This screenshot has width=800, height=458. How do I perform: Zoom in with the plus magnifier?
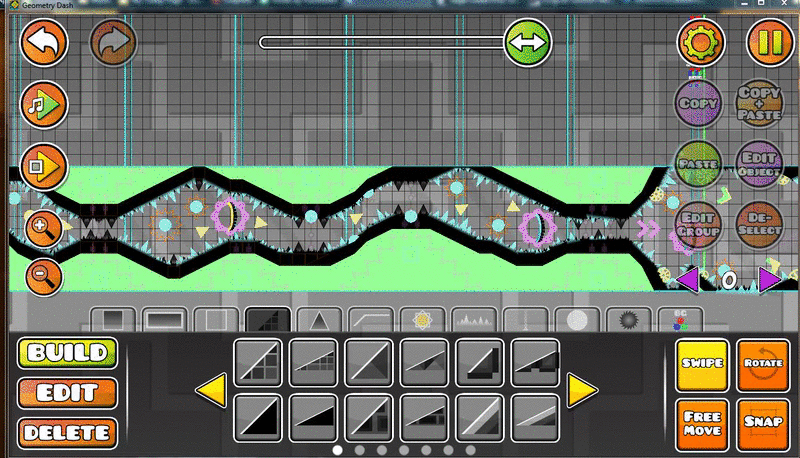point(44,228)
